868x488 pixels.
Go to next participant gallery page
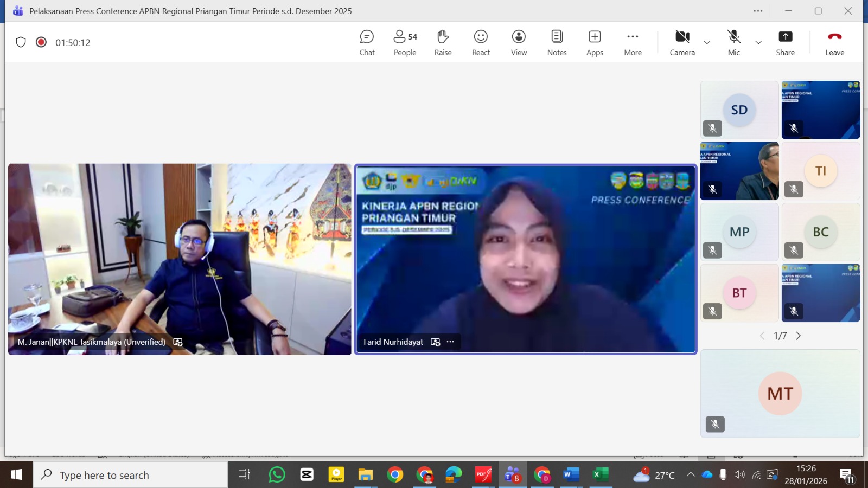pyautogui.click(x=798, y=336)
